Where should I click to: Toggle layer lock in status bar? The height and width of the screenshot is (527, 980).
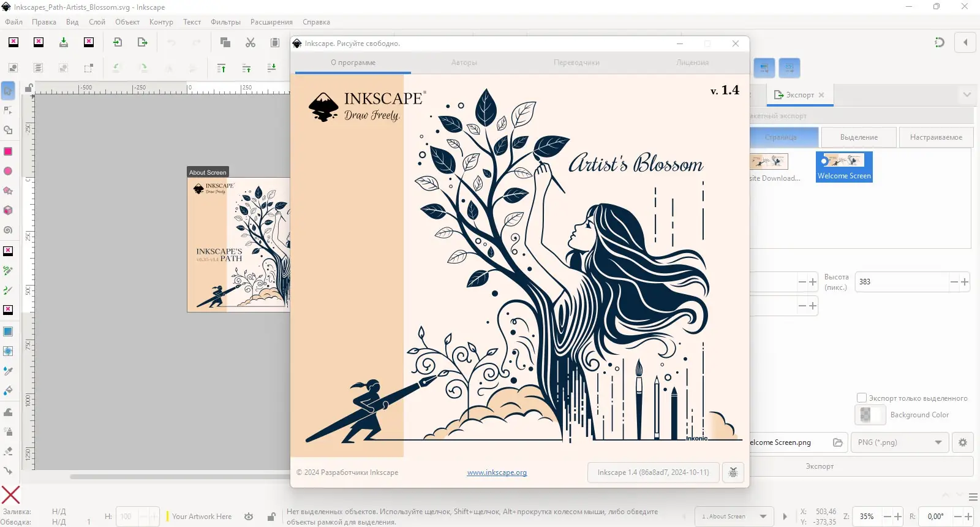[271, 517]
